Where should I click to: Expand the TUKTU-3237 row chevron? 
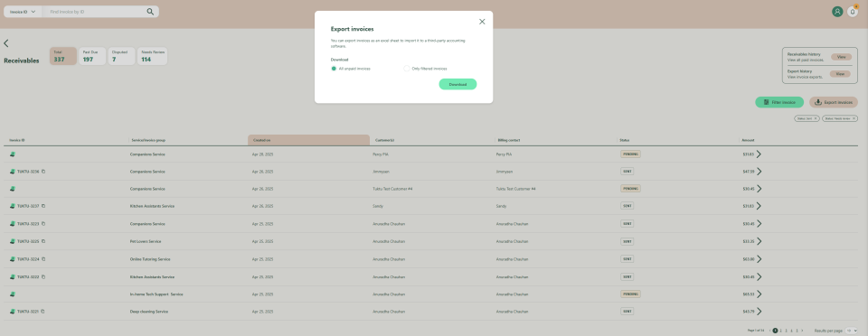point(759,206)
